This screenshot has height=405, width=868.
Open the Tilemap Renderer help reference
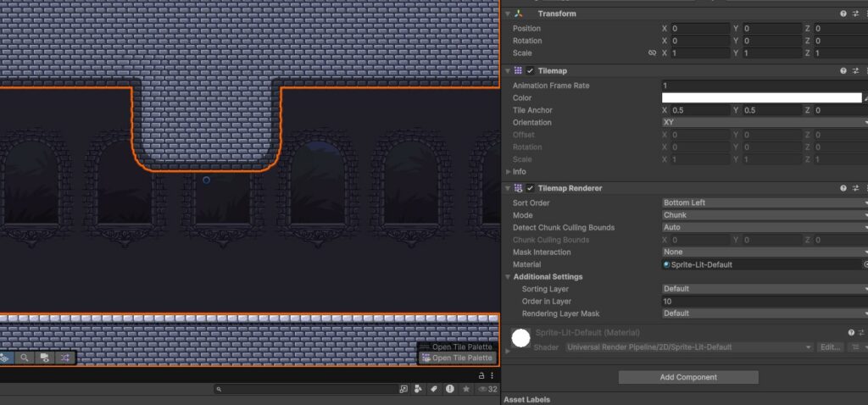coord(843,188)
